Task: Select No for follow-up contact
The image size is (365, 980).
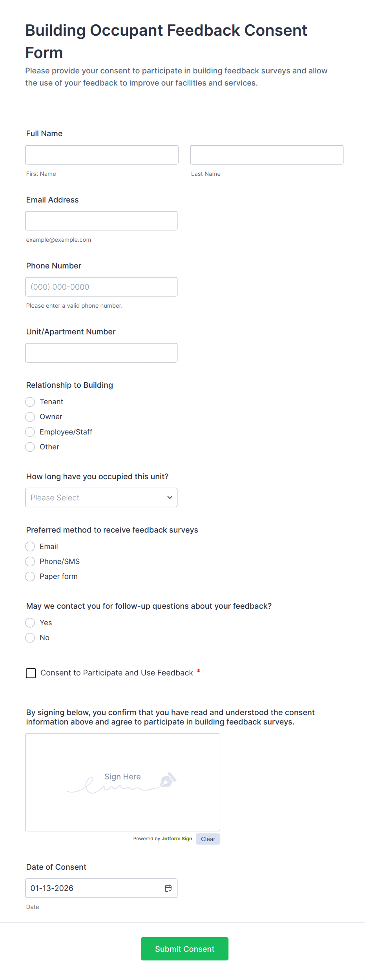Action: tap(30, 637)
